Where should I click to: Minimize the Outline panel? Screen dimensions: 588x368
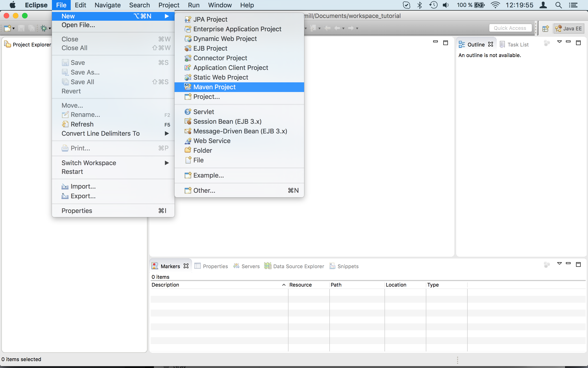pos(568,42)
